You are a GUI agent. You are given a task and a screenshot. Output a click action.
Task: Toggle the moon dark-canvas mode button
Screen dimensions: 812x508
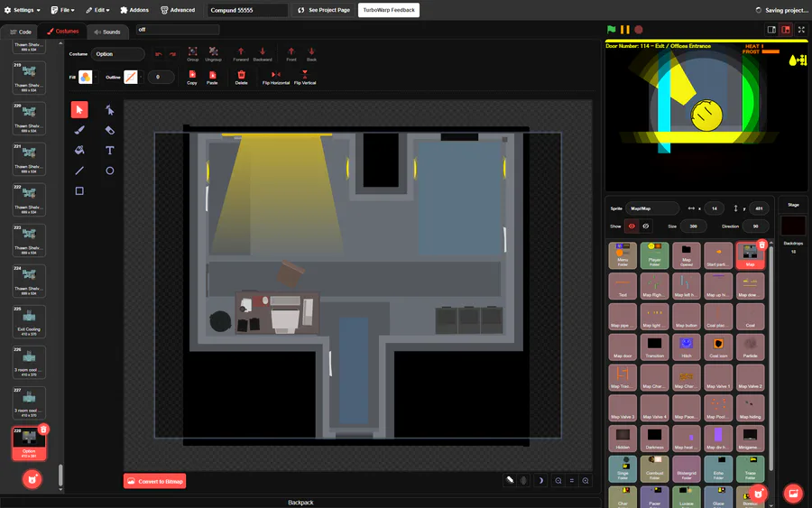point(540,481)
